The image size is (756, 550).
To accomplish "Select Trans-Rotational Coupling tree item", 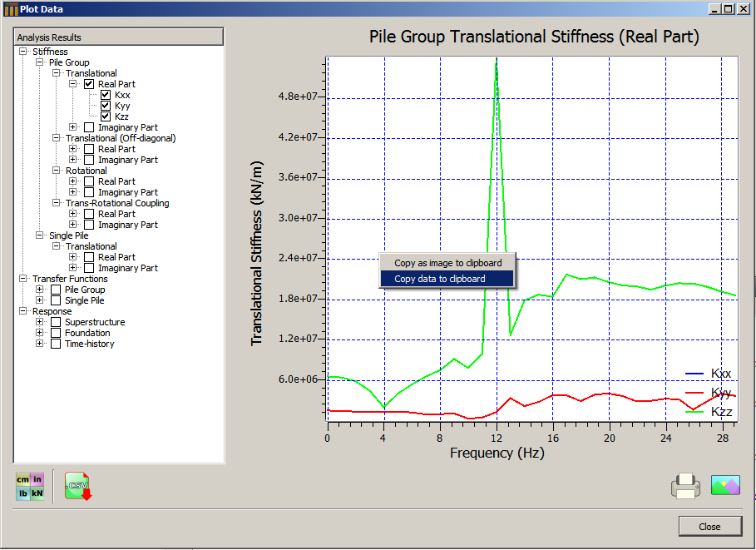I will click(x=117, y=203).
